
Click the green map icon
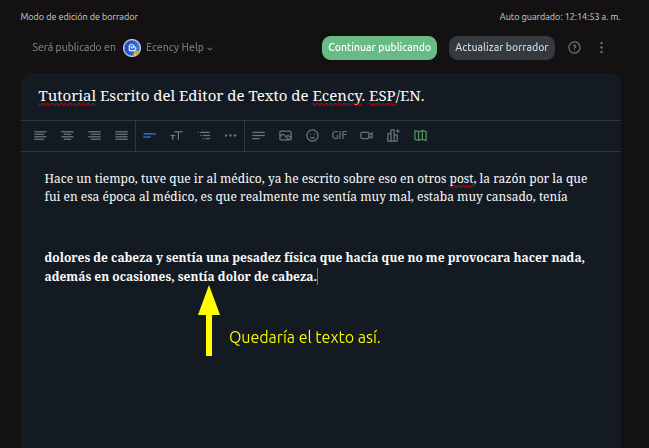coord(421,135)
